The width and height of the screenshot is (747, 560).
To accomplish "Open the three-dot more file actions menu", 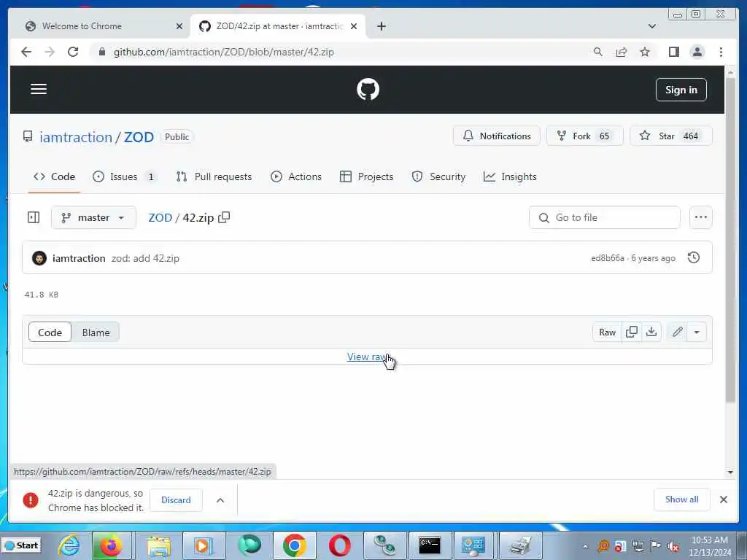I will (701, 217).
